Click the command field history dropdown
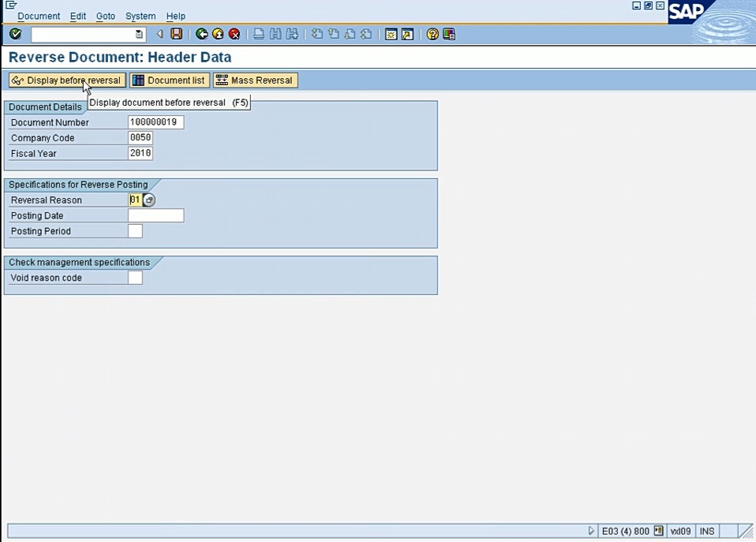 139,34
